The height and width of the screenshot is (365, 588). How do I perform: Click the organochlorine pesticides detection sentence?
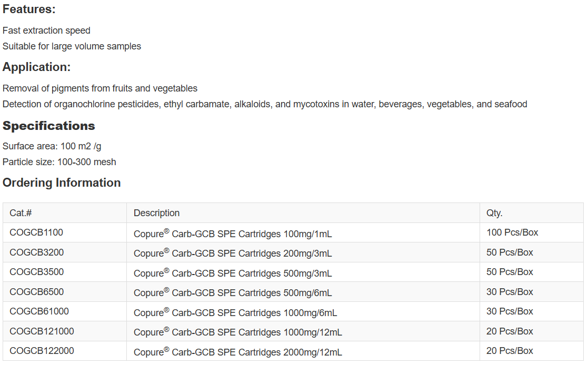tap(265, 104)
